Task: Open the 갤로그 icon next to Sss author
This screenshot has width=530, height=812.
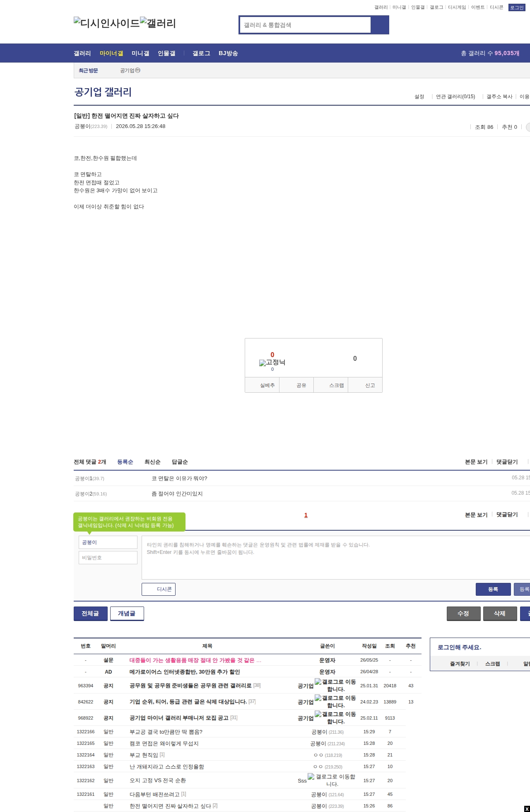Action: 332,780
